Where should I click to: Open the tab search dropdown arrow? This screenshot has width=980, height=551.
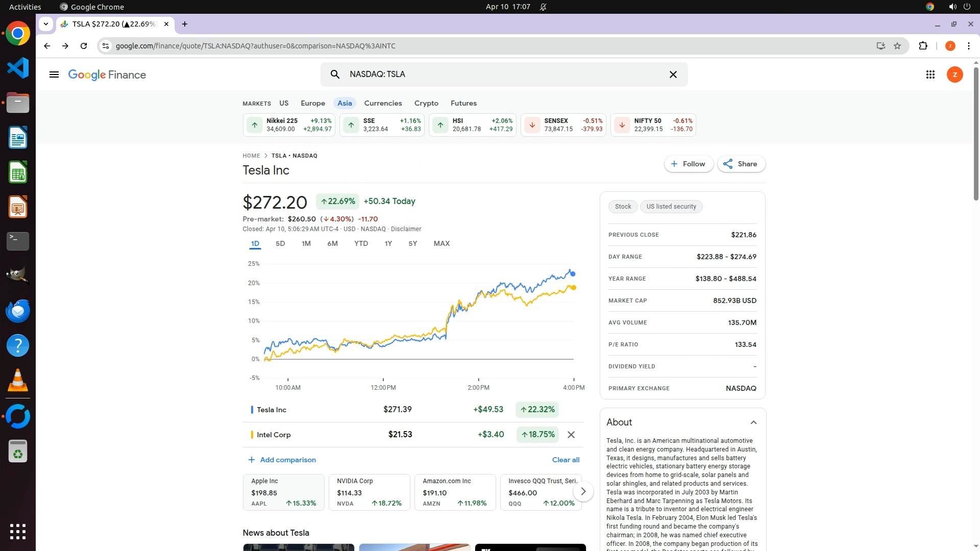pyautogui.click(x=46, y=24)
